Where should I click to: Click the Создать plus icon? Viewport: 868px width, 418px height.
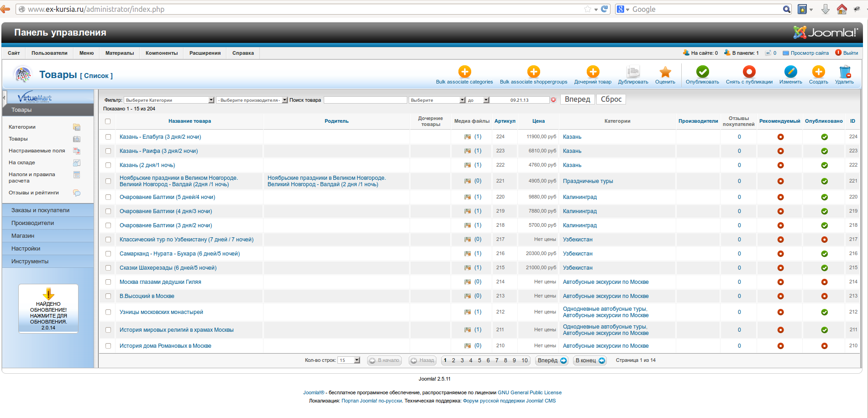click(x=818, y=72)
